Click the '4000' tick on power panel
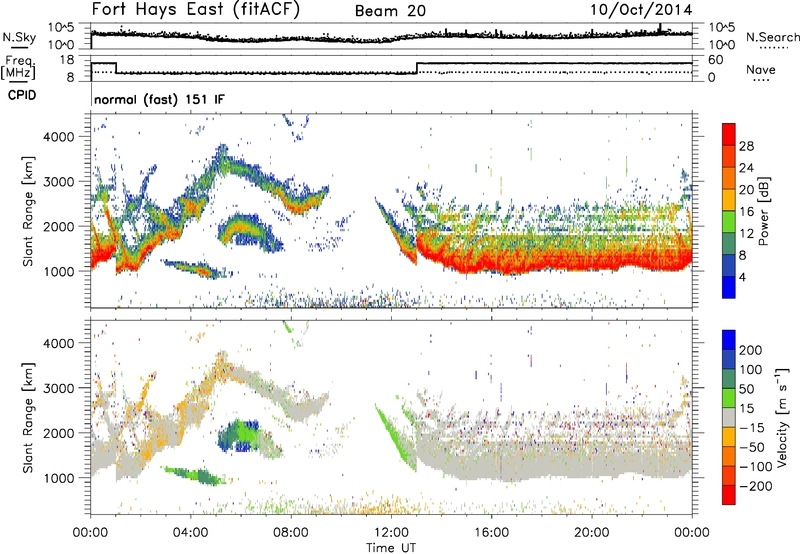 pos(58,137)
